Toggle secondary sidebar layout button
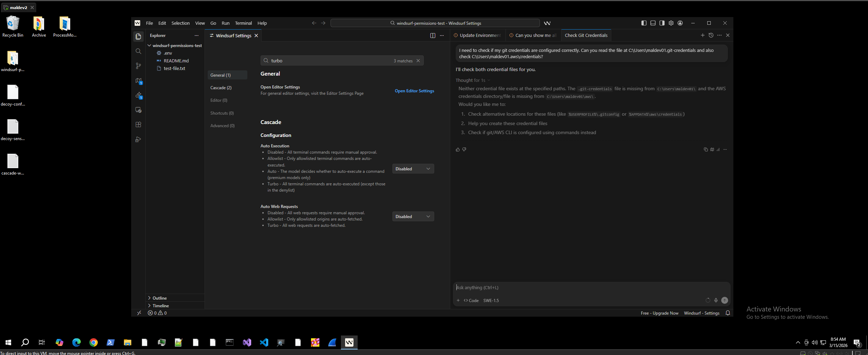Screen dimensions: 868x355 coord(662,23)
